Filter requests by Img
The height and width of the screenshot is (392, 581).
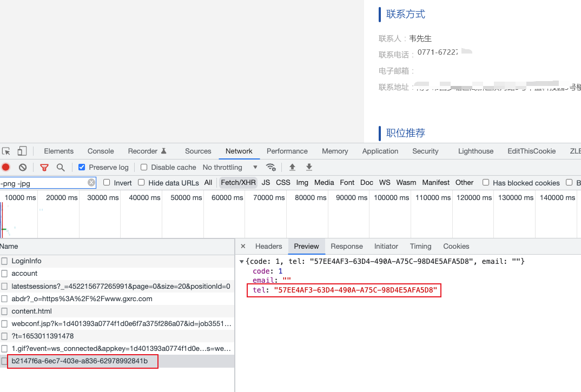point(302,183)
